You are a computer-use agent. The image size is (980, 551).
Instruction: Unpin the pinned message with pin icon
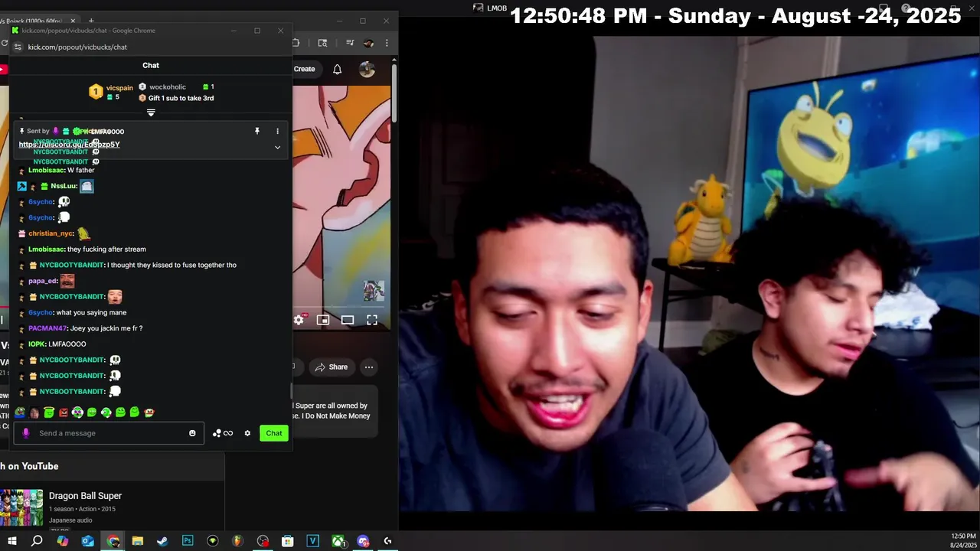[x=257, y=131]
